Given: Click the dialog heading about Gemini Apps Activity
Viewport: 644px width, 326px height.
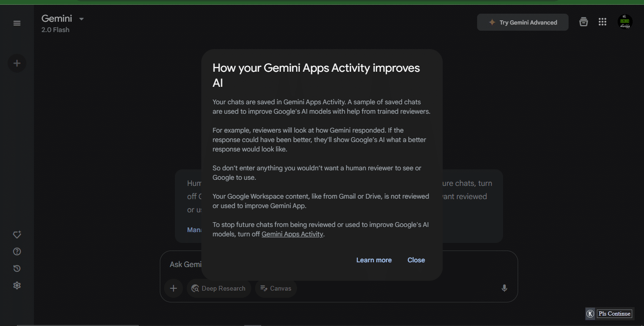Looking at the screenshot, I should coord(316,75).
